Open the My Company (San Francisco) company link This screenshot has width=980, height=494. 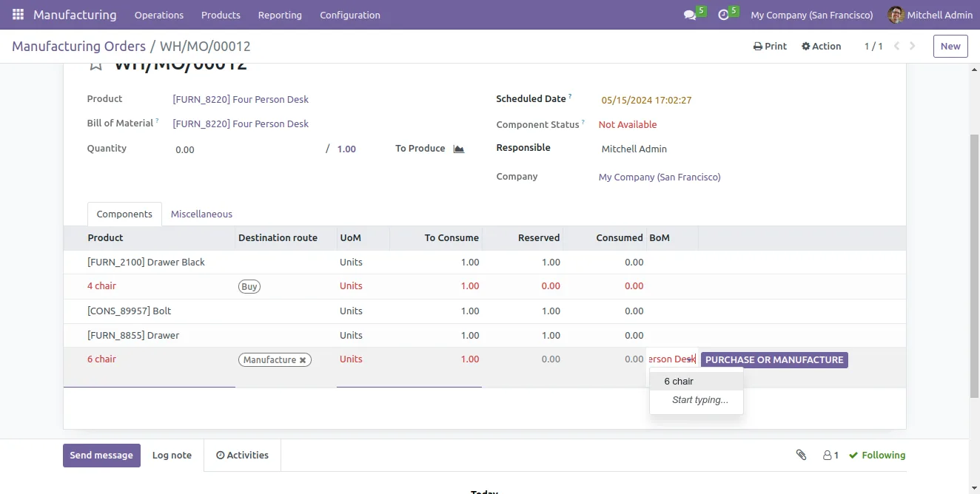[x=660, y=177]
